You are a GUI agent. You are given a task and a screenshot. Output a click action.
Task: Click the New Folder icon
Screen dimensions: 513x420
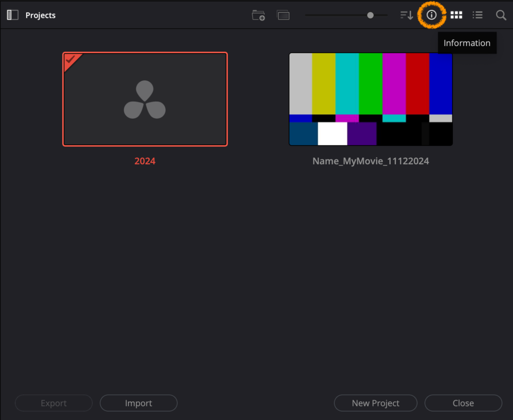[258, 15]
